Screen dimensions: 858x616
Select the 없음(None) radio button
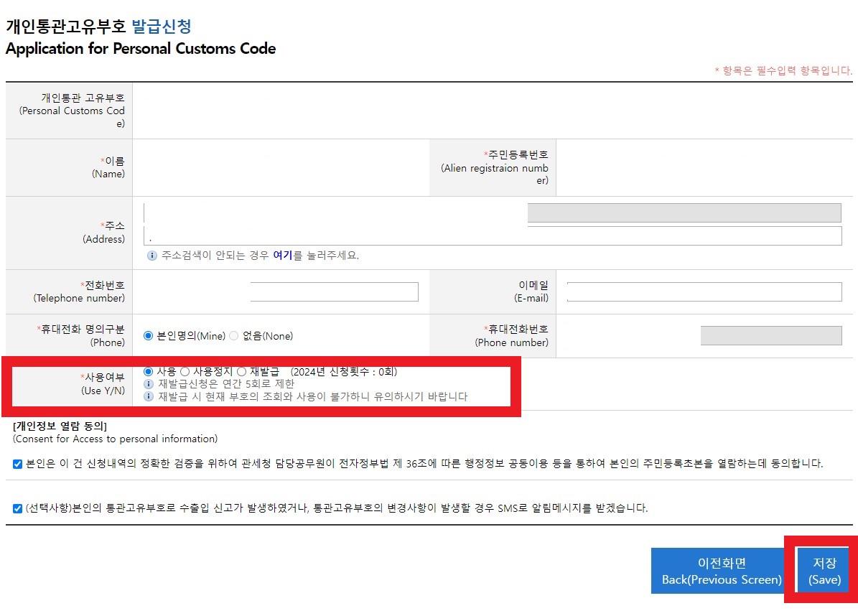[x=233, y=335]
